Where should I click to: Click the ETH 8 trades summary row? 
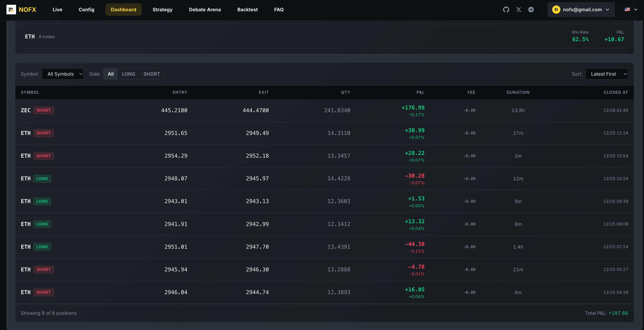pos(324,37)
